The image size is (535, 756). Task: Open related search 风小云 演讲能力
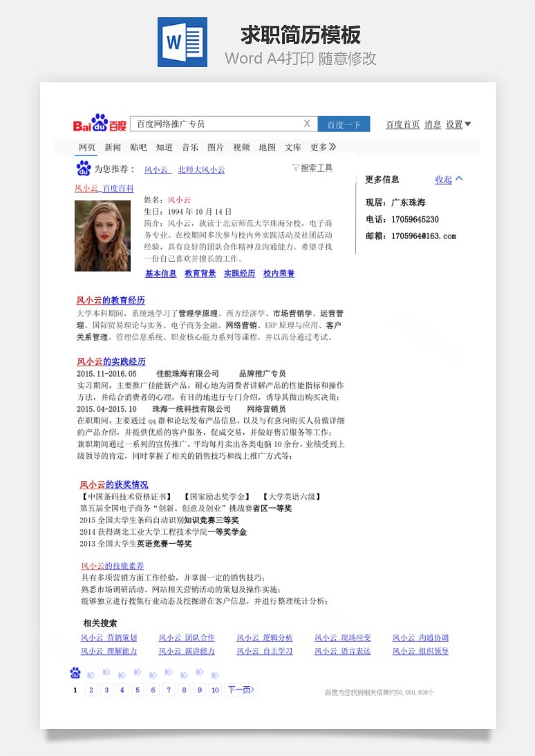point(187,652)
